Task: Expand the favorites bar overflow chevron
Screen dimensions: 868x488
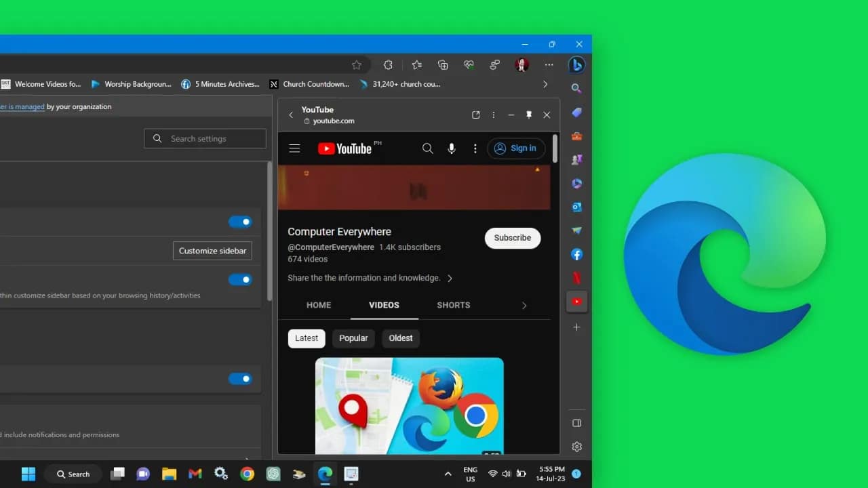Action: [545, 84]
